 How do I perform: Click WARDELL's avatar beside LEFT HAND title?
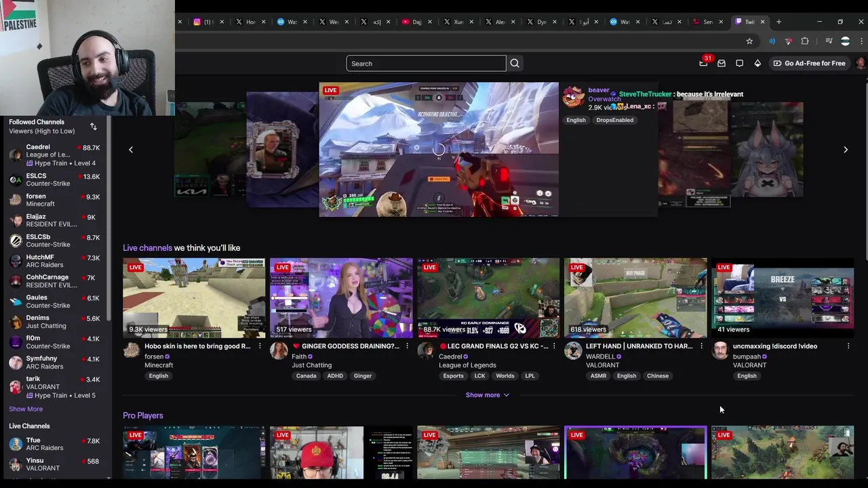[x=573, y=350]
